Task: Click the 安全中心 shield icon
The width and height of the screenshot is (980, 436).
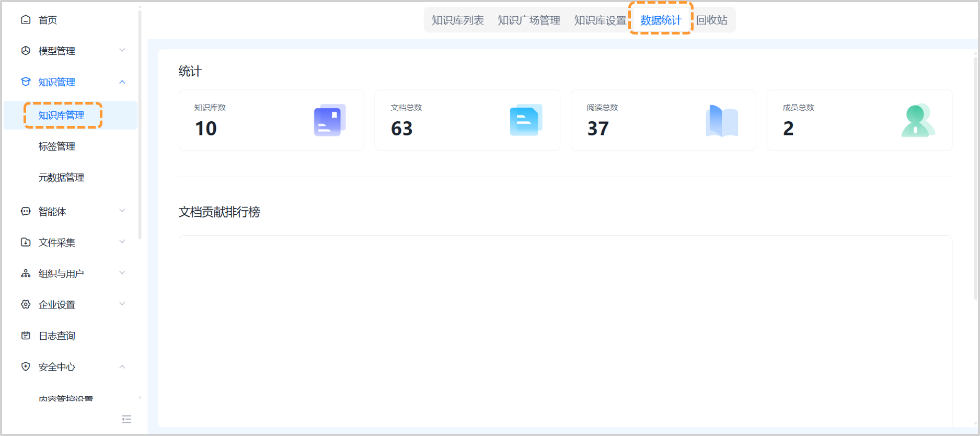Action: [x=26, y=366]
